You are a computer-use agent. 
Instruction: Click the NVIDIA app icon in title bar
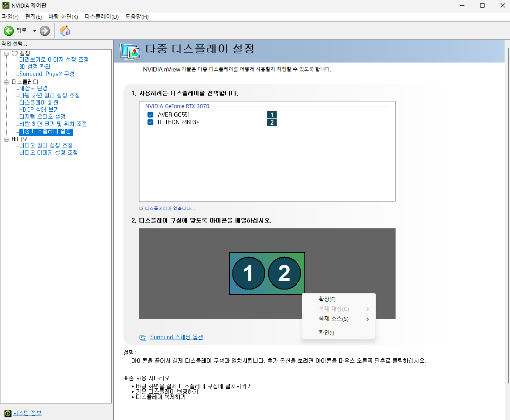5,5
